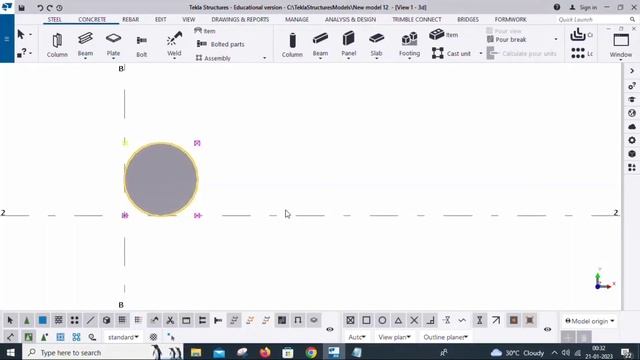
Task: Open the ANALYSIS & DESIGN tab
Action: tap(350, 19)
